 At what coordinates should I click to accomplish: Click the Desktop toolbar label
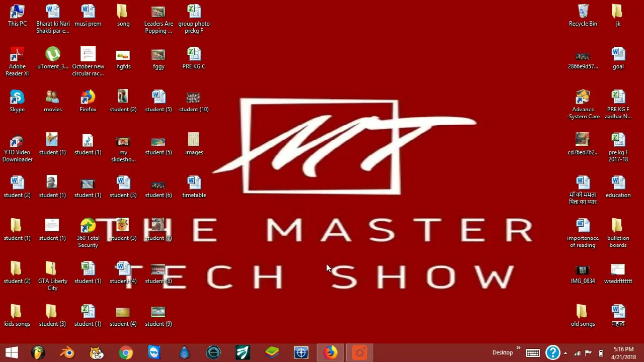pos(503,352)
